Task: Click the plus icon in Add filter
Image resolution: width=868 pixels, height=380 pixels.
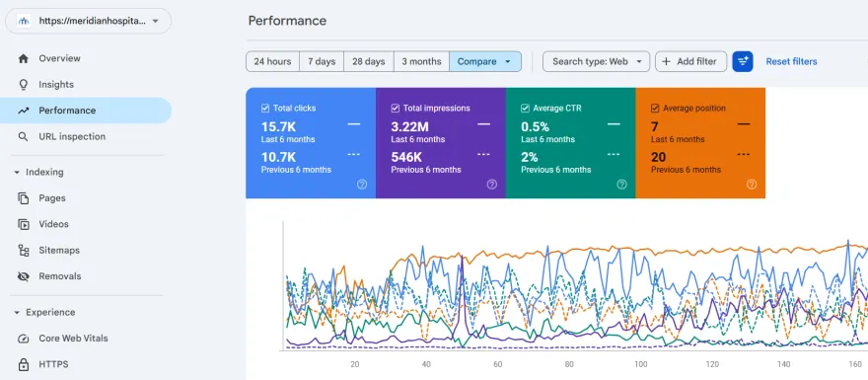Action: 666,61
